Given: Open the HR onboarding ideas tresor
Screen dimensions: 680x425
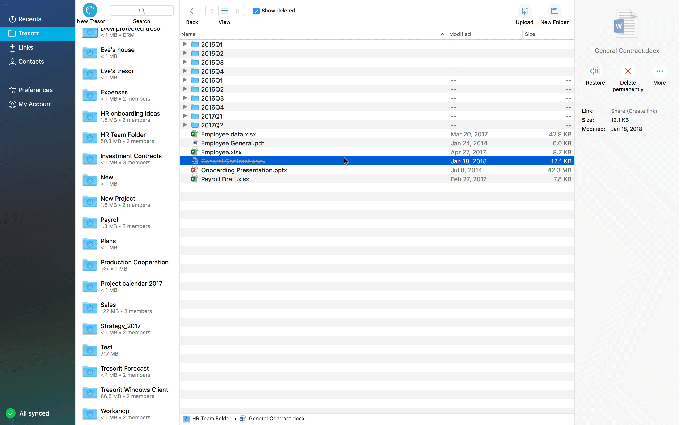Looking at the screenshot, I should click(128, 116).
